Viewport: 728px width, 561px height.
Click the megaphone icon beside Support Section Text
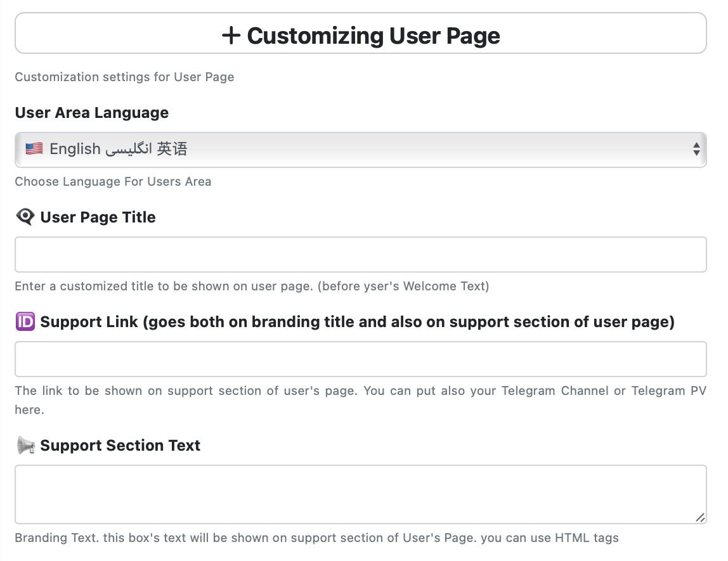pyautogui.click(x=25, y=445)
